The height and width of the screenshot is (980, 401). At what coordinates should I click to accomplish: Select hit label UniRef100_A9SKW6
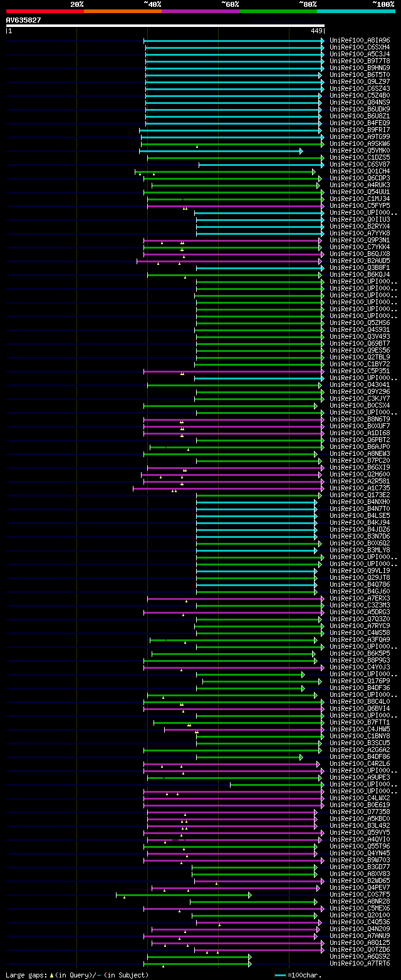pyautogui.click(x=360, y=143)
